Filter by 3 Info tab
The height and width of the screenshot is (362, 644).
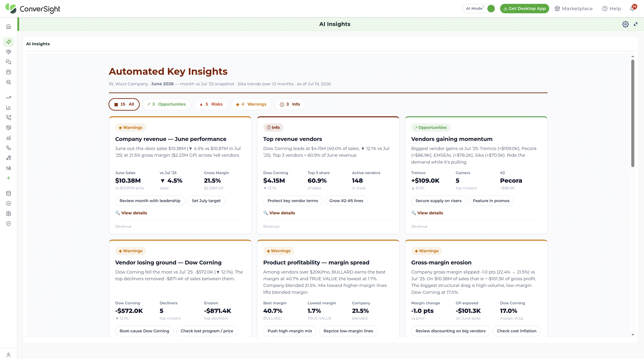(x=290, y=104)
